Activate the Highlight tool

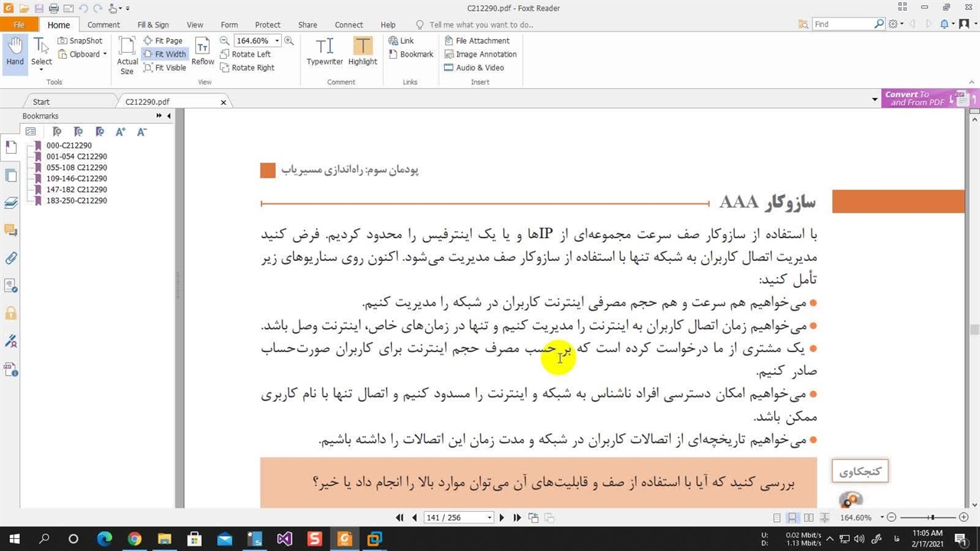362,52
